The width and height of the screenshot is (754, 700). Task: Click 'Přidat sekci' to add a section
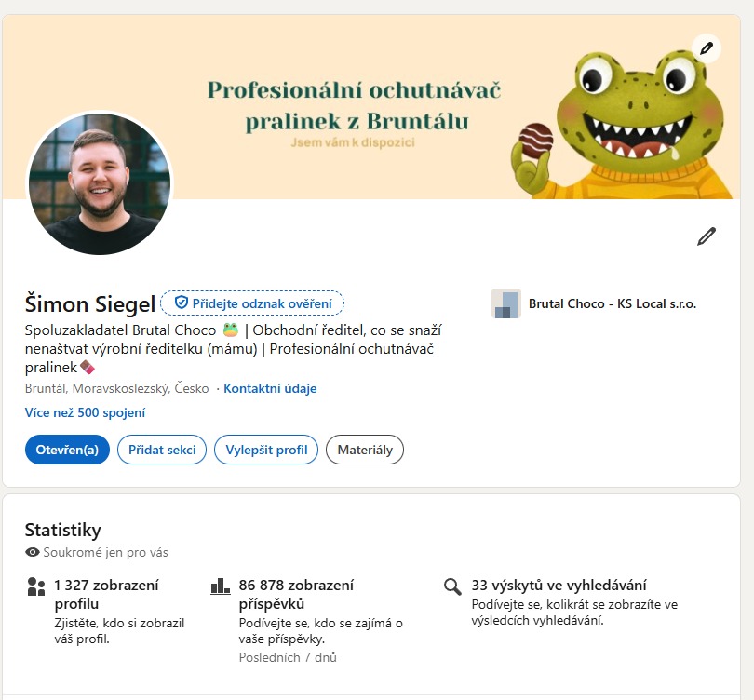pos(162,450)
